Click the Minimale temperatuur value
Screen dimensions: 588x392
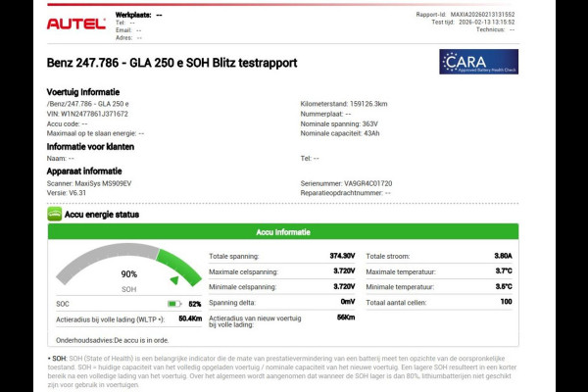tap(504, 286)
